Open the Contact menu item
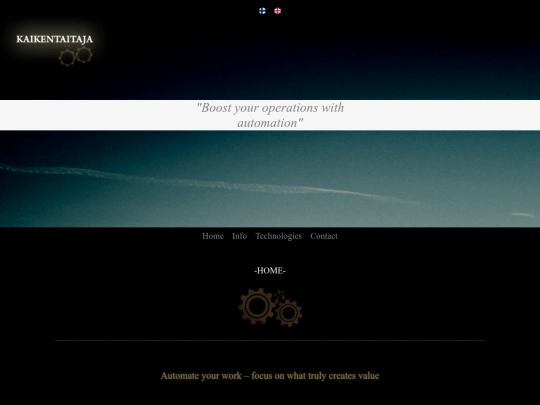Image resolution: width=540 pixels, height=405 pixels. (324, 236)
